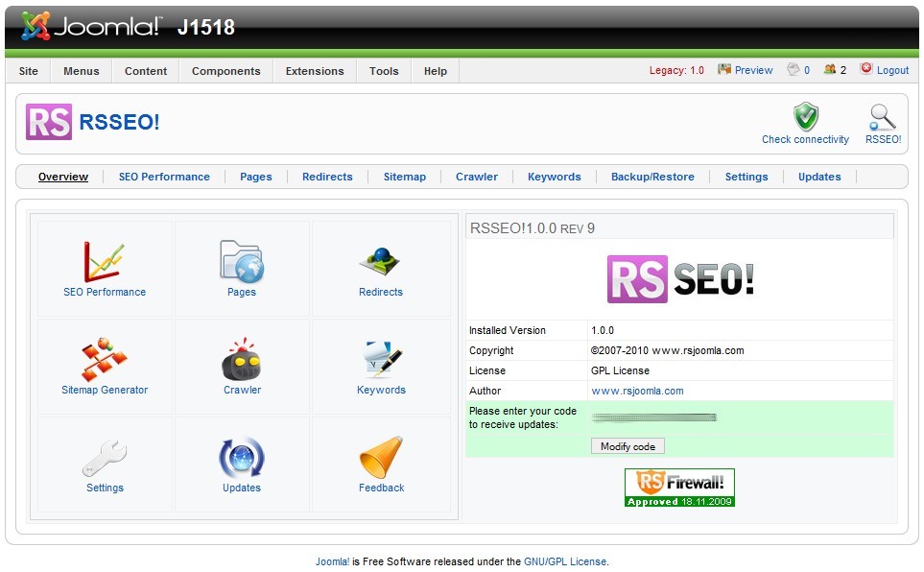924x572 pixels.
Task: Open the Tools menu
Action: [x=384, y=71]
